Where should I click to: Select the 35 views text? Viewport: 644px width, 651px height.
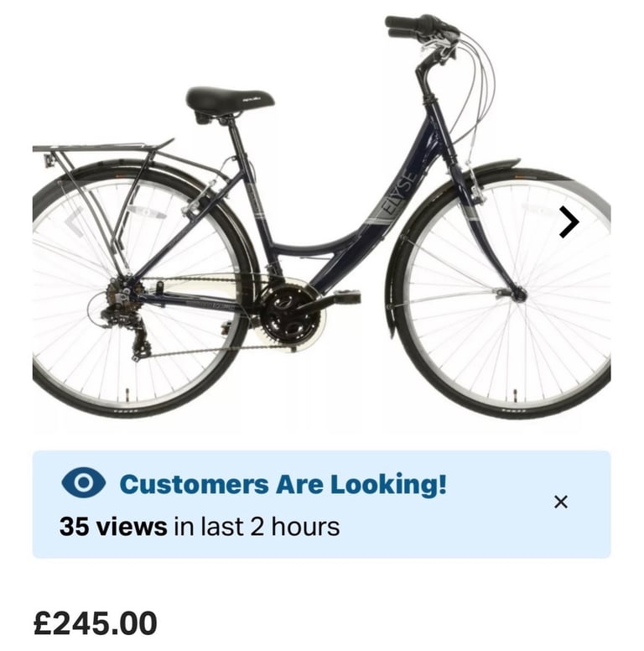pos(113,527)
